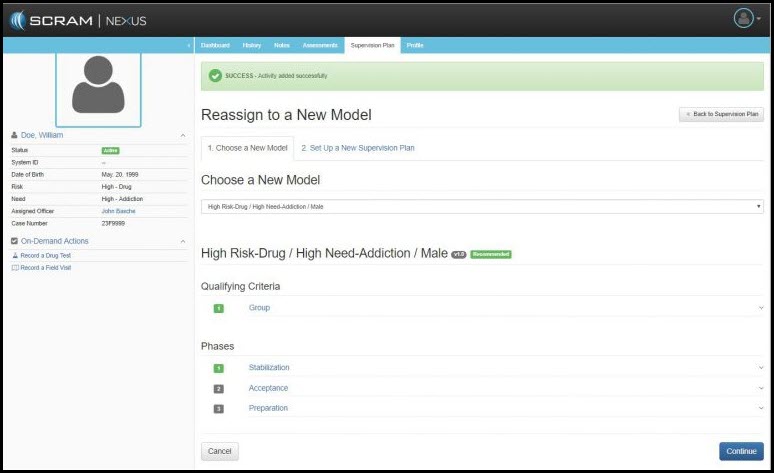Viewport: 774px width, 473px height.
Task: Click the green success checkmark icon
Action: pos(215,76)
